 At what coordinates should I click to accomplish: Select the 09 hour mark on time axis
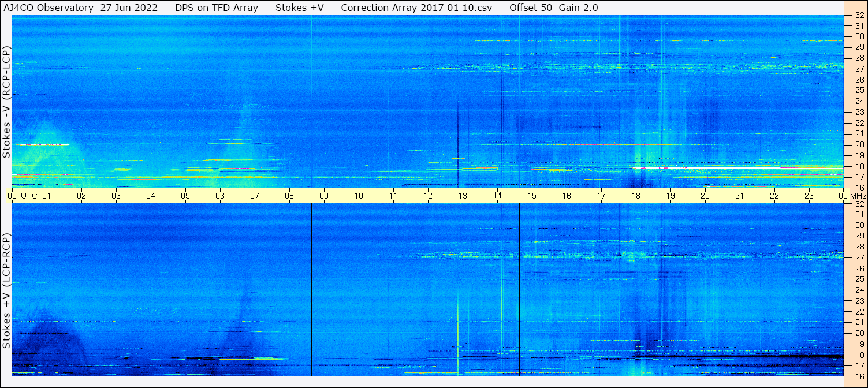(x=324, y=196)
